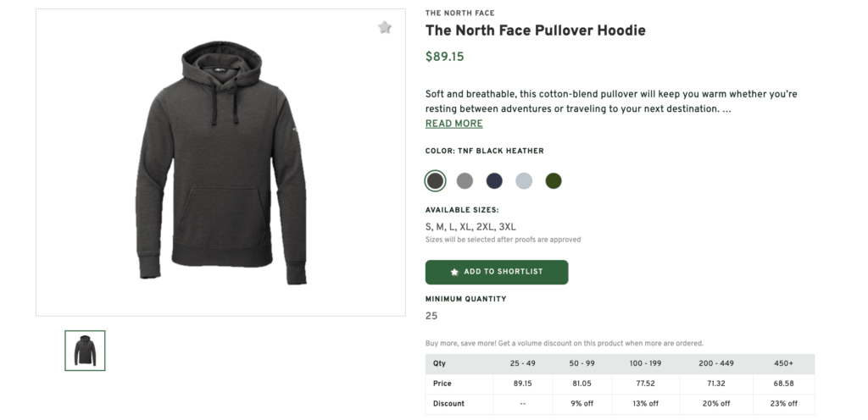The image size is (868, 420).
Task: Select the light grey color swatch
Action: click(524, 180)
